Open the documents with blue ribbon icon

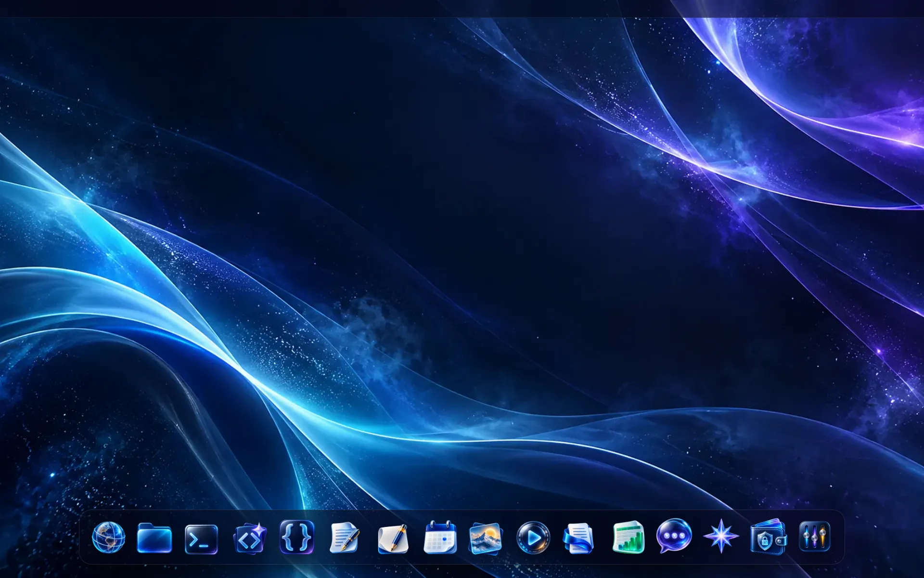click(579, 538)
